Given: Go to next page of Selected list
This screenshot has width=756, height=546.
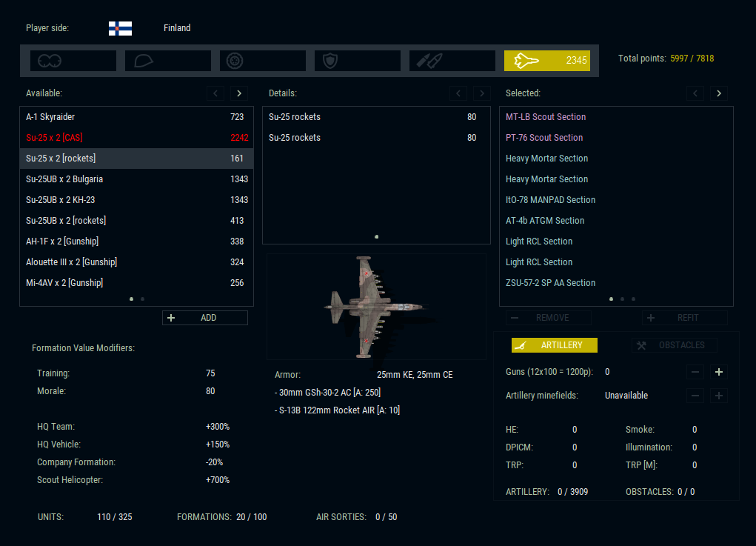Looking at the screenshot, I should tap(719, 93).
